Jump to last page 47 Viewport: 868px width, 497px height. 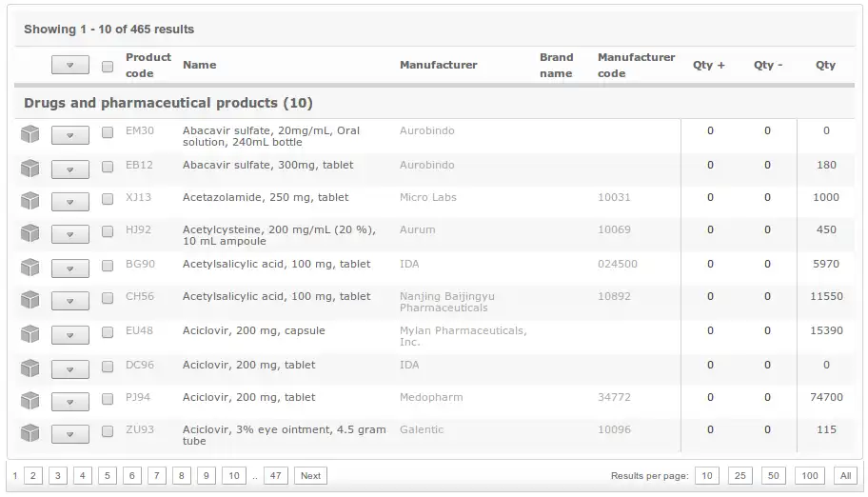(276, 475)
